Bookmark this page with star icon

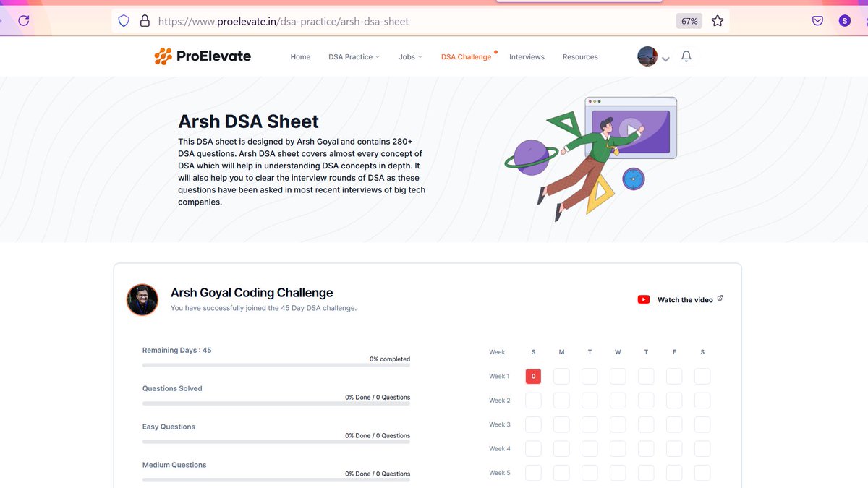718,21
